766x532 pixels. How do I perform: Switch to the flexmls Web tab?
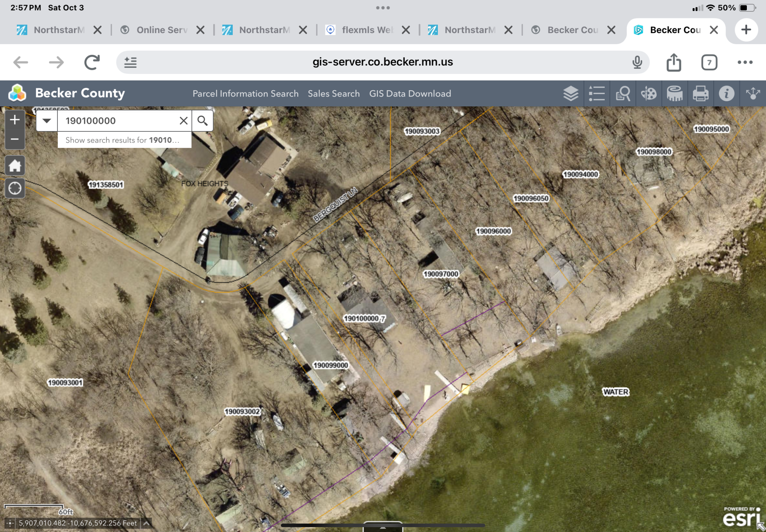click(360, 30)
